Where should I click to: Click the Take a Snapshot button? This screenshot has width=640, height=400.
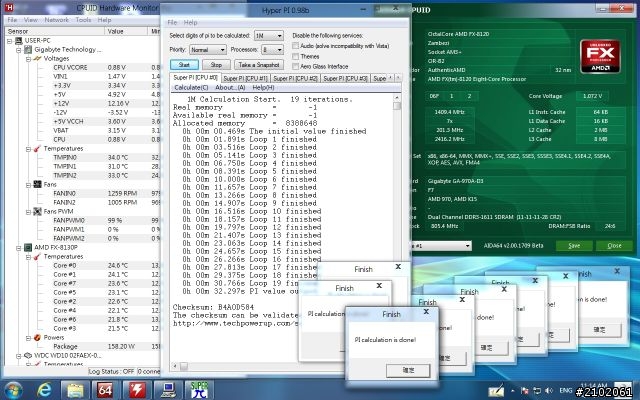pos(259,64)
